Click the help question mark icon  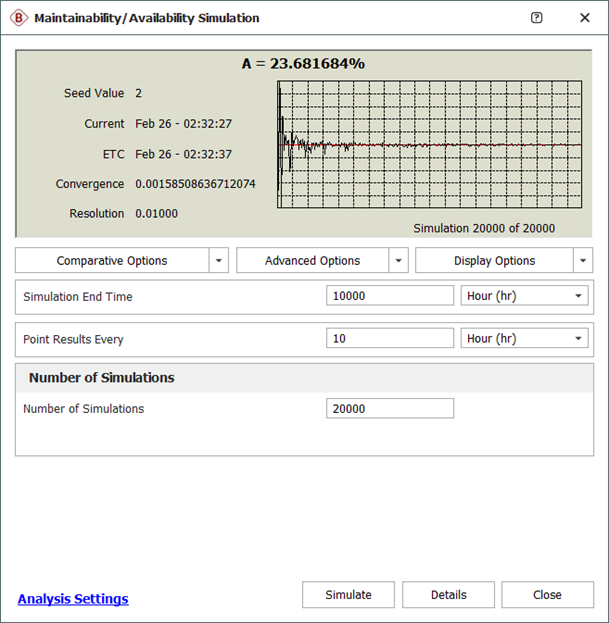(537, 18)
